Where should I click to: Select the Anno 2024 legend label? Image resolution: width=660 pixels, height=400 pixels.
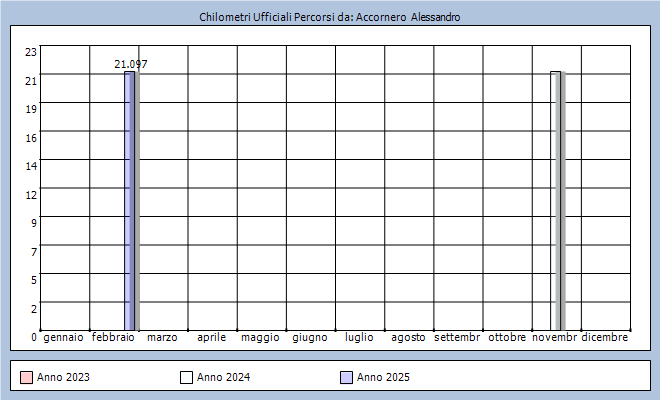click(x=223, y=377)
